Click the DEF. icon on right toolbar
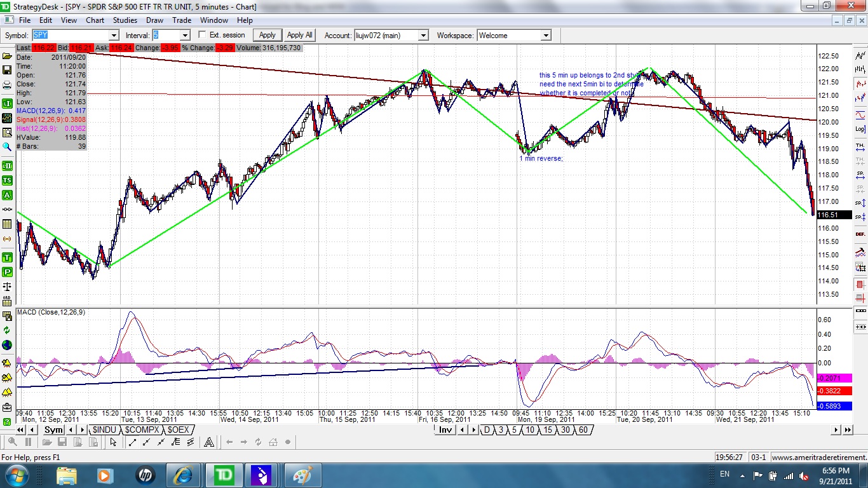Screen dimensions: 868x488 pyautogui.click(x=860, y=234)
